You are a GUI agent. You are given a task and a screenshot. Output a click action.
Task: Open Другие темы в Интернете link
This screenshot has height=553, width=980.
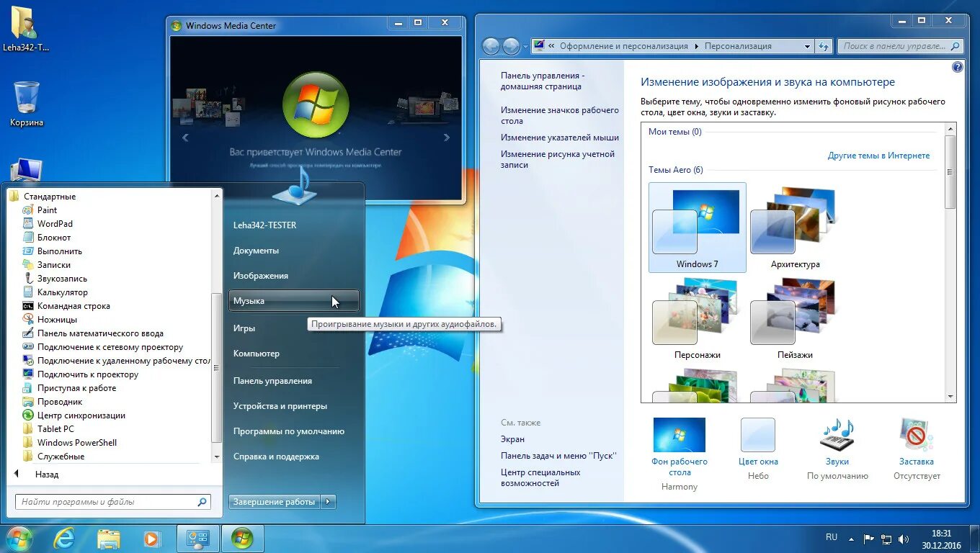[878, 156]
